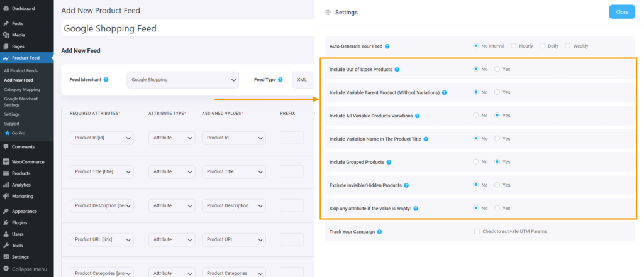Click the Go Pro link

pyautogui.click(x=18, y=133)
